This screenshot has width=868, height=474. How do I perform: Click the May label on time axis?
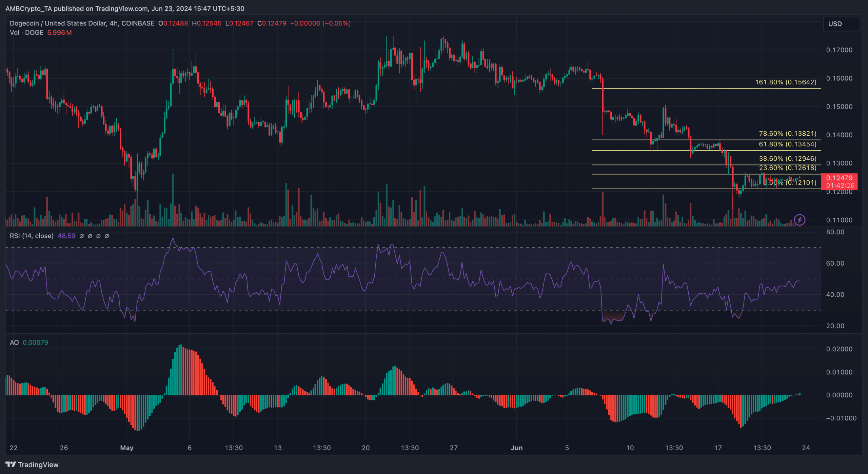tap(127, 448)
